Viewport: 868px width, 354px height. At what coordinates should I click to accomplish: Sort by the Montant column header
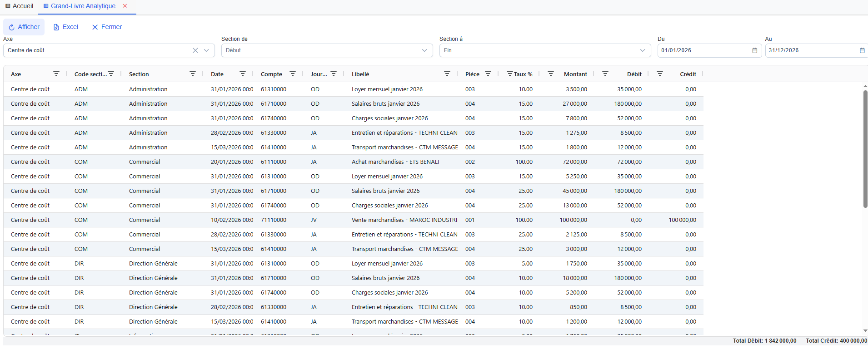pos(575,74)
